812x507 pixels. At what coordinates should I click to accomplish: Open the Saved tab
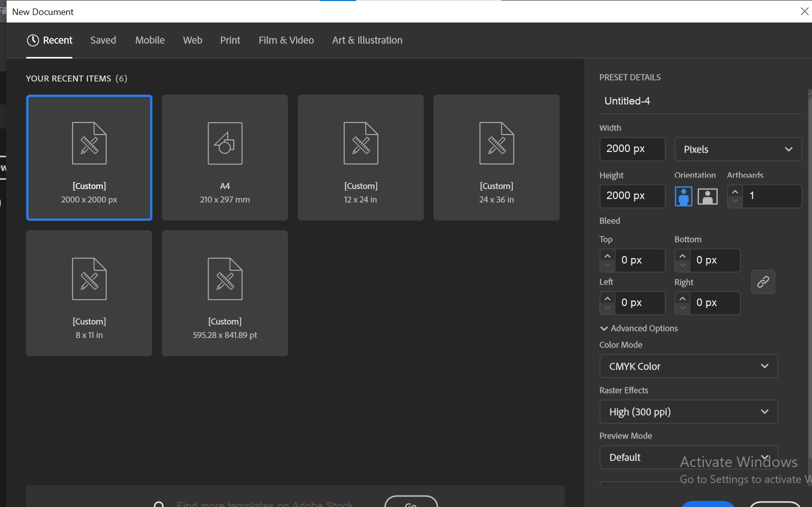tap(103, 40)
